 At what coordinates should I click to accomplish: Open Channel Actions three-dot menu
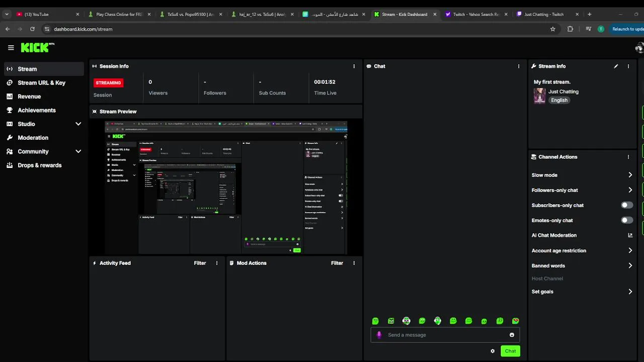(x=628, y=157)
